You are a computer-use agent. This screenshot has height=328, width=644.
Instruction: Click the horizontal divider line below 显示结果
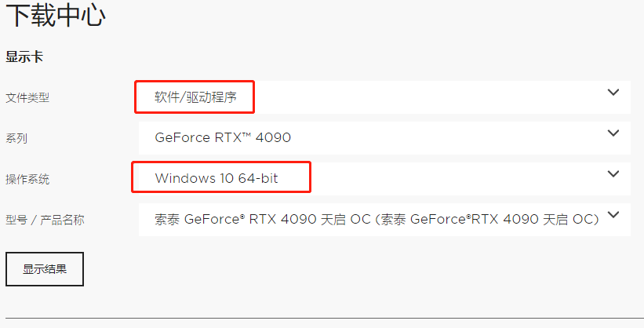pyautogui.click(x=322, y=319)
